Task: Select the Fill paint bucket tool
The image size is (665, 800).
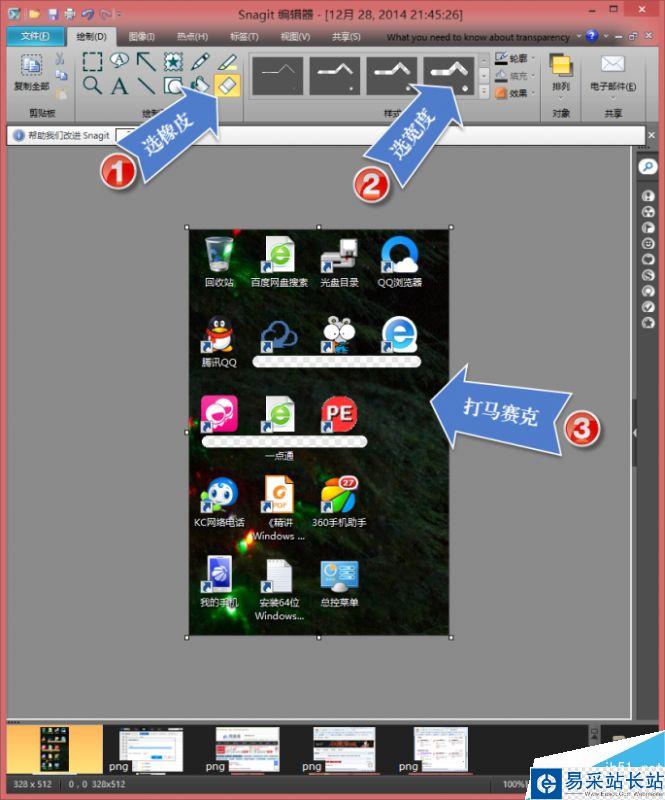Action: (200, 85)
